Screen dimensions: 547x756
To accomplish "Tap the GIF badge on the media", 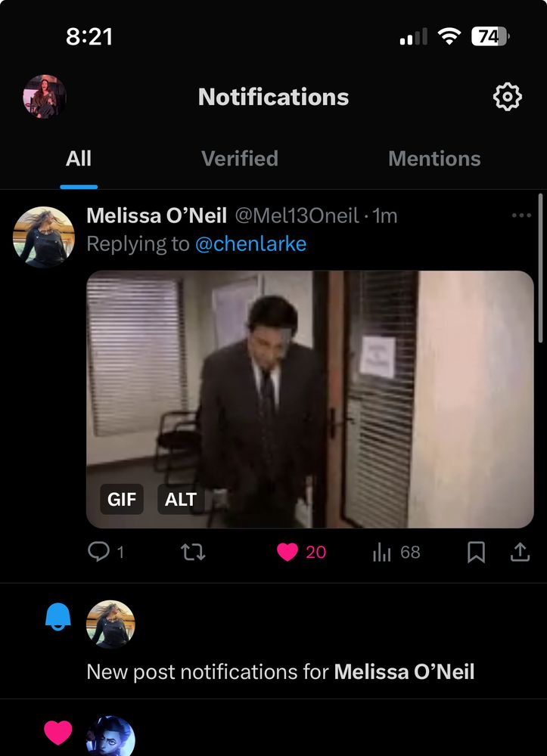I will [122, 499].
